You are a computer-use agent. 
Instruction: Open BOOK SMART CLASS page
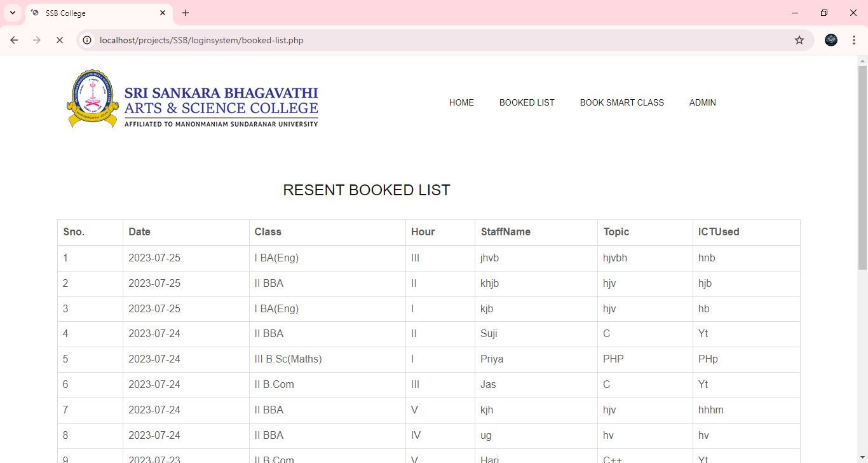tap(621, 102)
